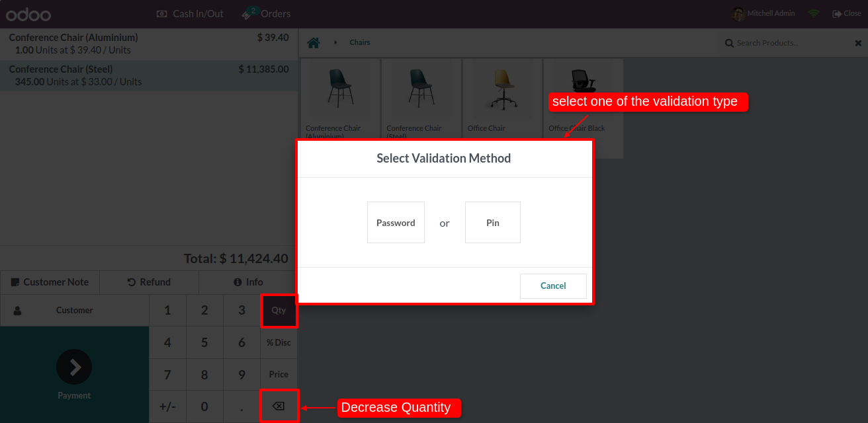Viewport: 868px width, 423px height.
Task: Switch numpad to % Disc mode
Action: pyautogui.click(x=279, y=342)
